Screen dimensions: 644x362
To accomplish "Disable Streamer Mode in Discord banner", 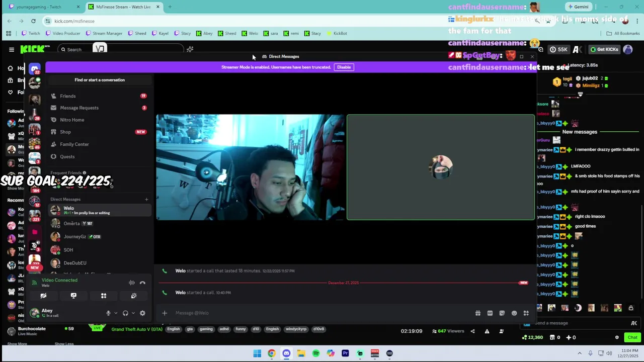I will [x=344, y=67].
